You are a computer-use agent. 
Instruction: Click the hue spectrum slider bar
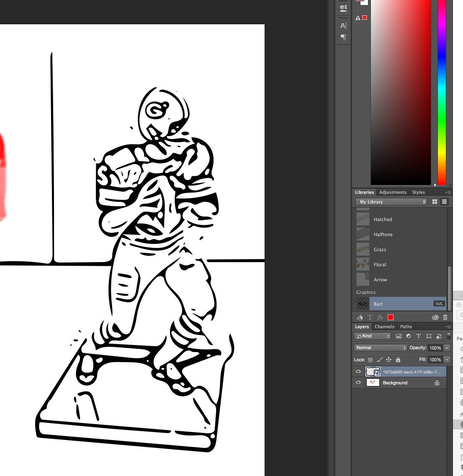pos(442,92)
